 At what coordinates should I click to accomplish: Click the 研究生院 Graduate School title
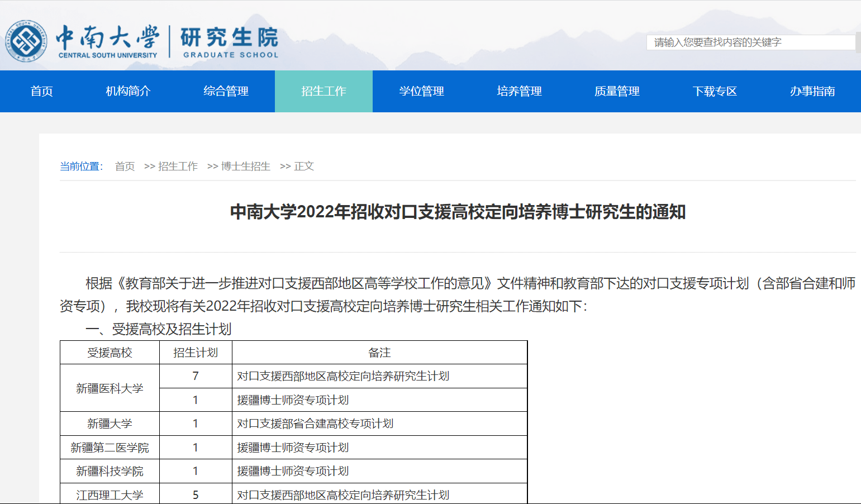coord(230,42)
